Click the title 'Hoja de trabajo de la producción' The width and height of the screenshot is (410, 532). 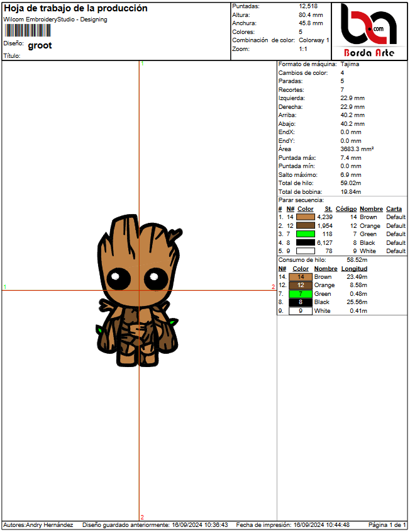coord(75,8)
